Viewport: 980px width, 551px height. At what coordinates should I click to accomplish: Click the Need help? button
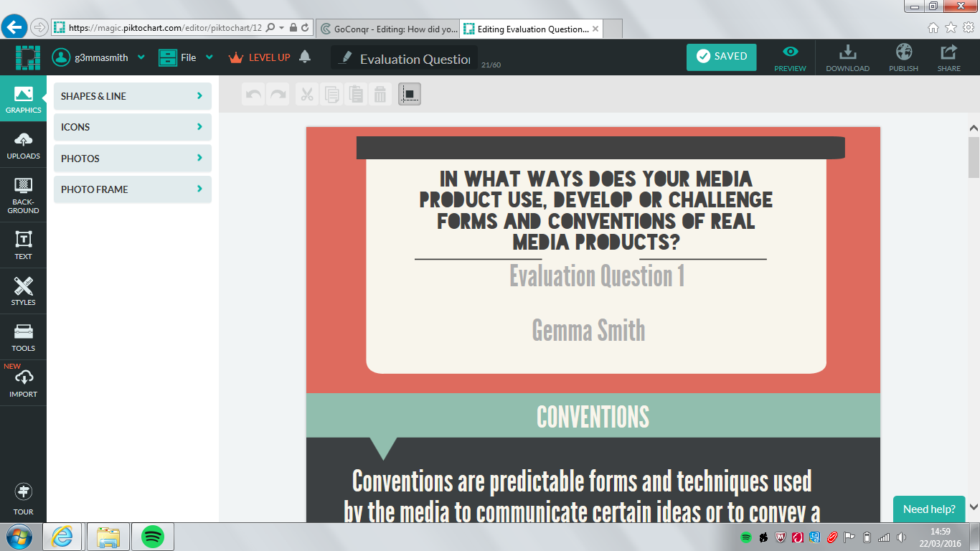pyautogui.click(x=929, y=509)
